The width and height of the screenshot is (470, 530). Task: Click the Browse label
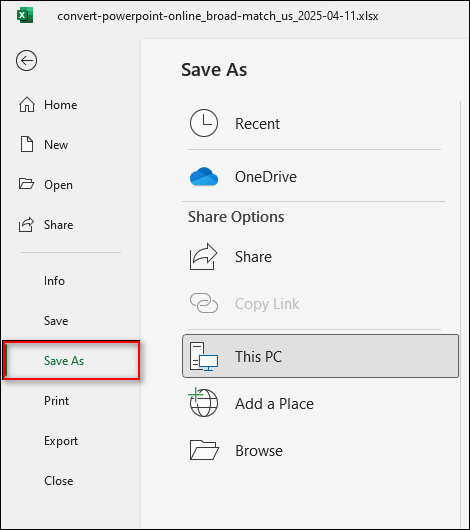click(259, 451)
